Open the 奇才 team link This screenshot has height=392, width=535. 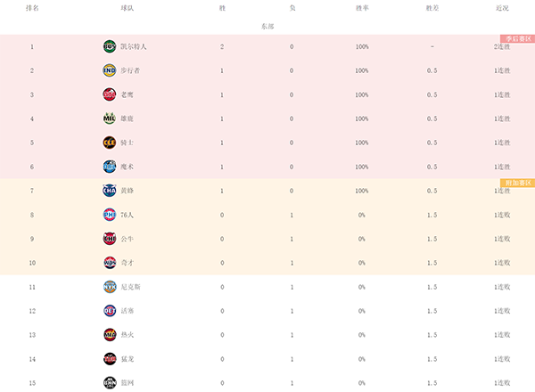tap(127, 263)
